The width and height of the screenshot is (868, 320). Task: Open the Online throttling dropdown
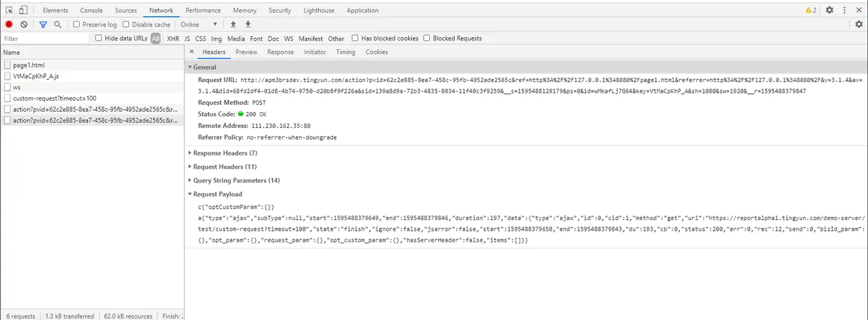[199, 25]
